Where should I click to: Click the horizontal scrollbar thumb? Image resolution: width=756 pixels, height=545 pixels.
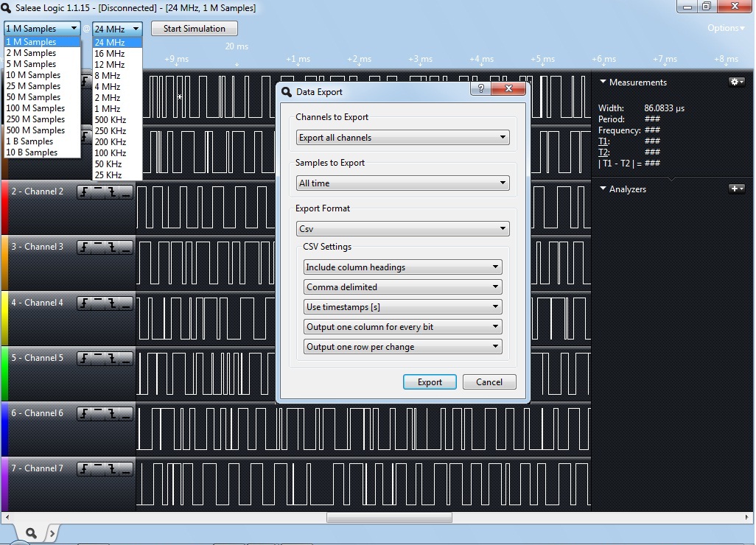coord(389,518)
